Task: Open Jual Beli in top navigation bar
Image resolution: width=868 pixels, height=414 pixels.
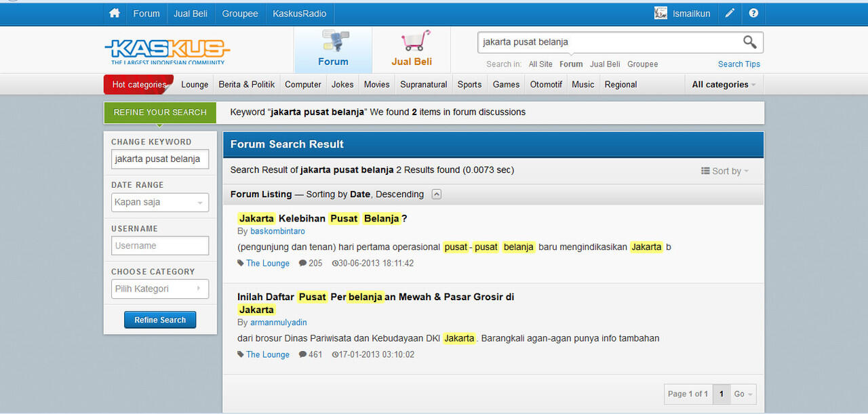Action: 191,14
